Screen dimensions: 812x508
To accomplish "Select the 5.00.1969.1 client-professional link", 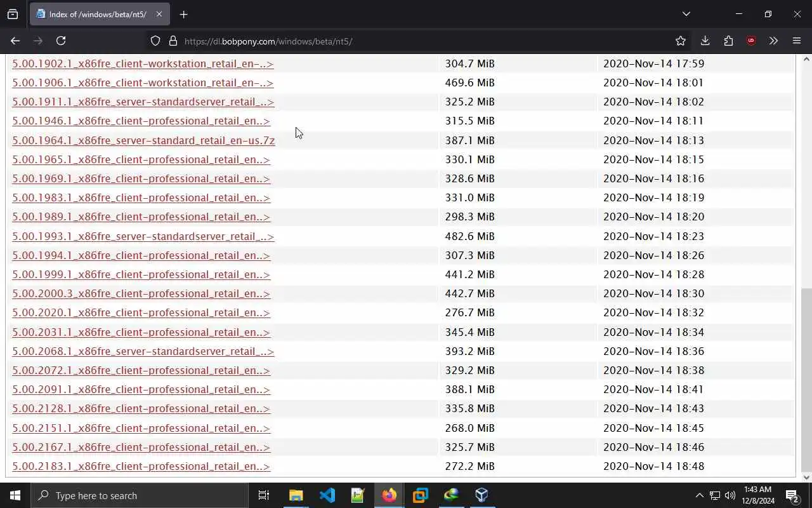I will (141, 178).
